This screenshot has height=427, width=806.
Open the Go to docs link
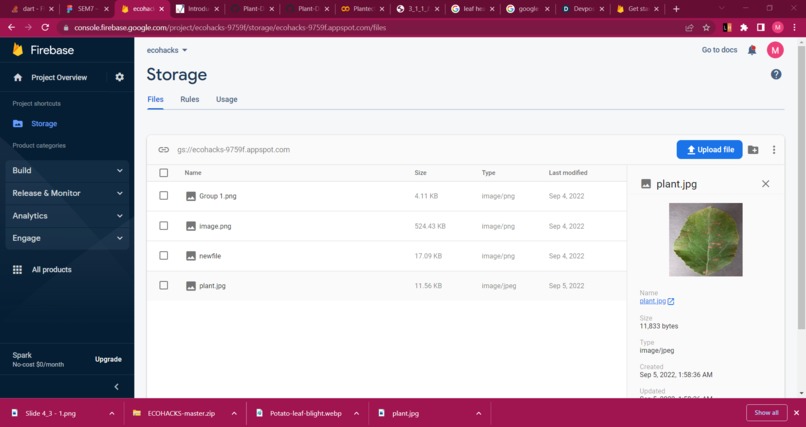(719, 50)
